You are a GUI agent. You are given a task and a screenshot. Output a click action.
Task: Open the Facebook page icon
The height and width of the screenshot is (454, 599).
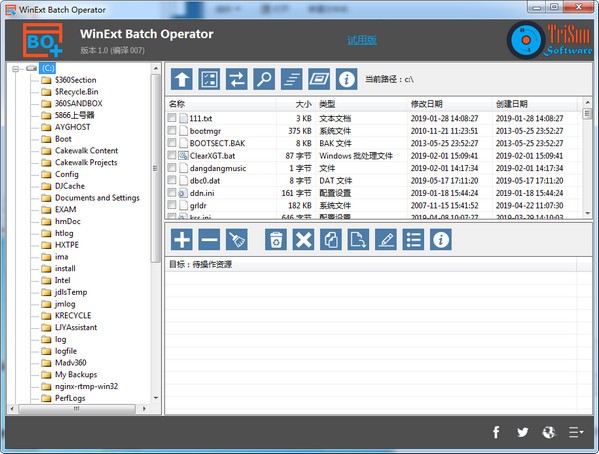coord(496,432)
